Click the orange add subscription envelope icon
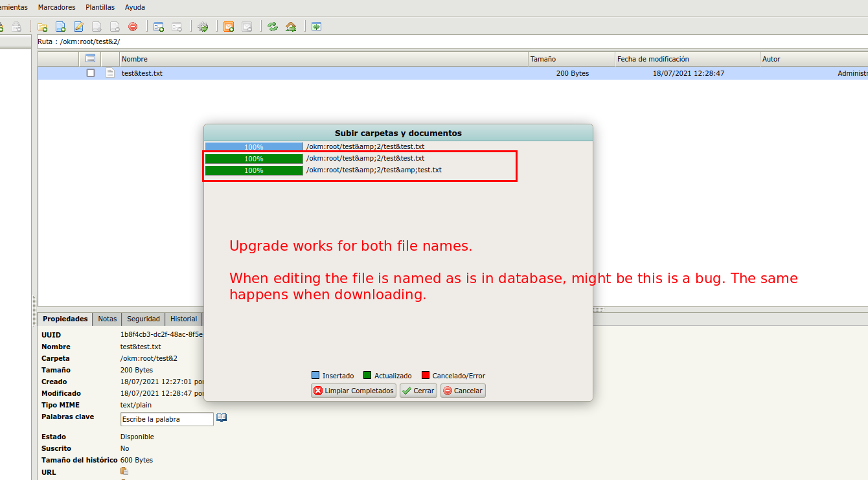The width and height of the screenshot is (868, 480). pos(229,27)
